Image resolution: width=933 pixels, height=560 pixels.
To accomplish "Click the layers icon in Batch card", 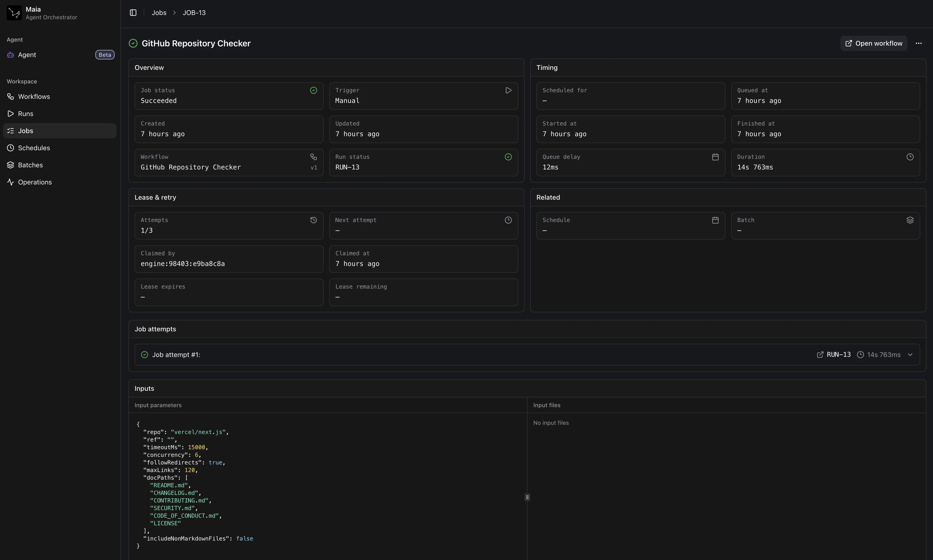I will click(x=910, y=220).
